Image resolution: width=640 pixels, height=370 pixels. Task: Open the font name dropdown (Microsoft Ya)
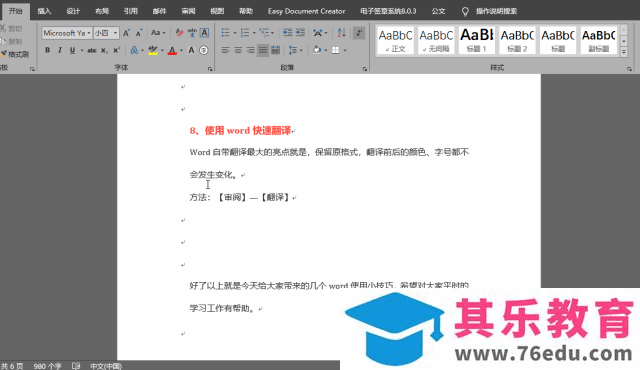tap(89, 33)
